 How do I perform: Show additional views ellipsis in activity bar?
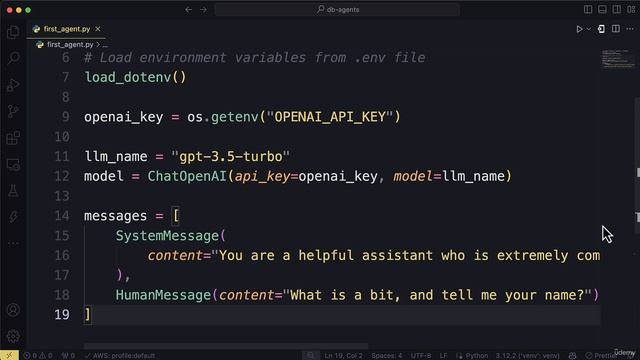click(13, 243)
